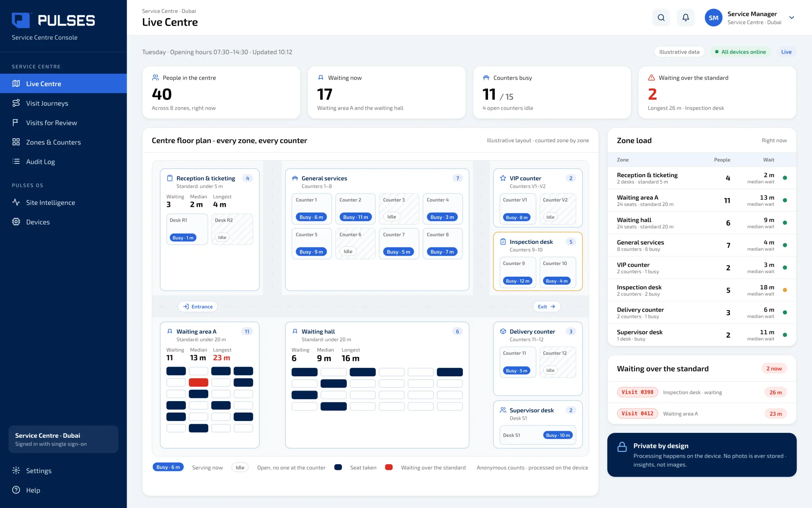Open Site Intelligence pulse icon

16,202
